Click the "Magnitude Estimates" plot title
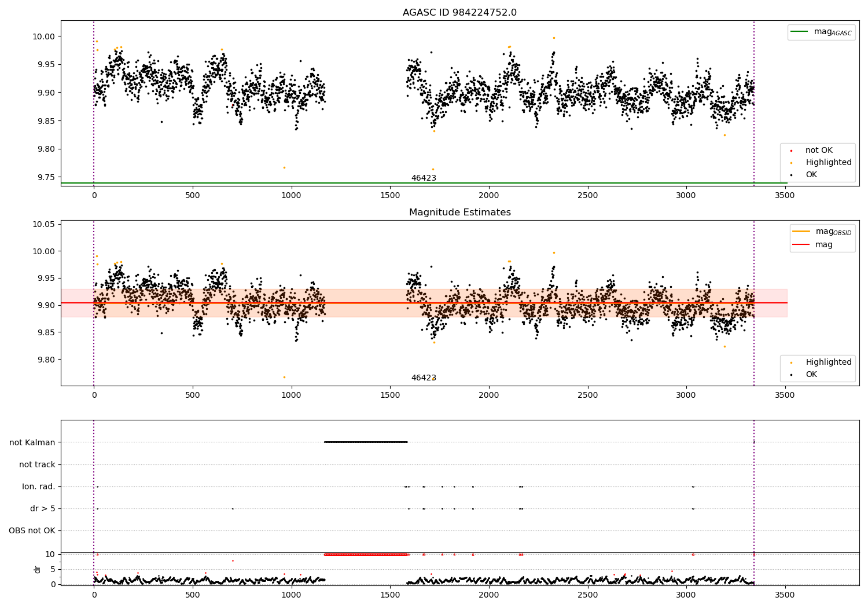868x608 pixels. click(459, 213)
